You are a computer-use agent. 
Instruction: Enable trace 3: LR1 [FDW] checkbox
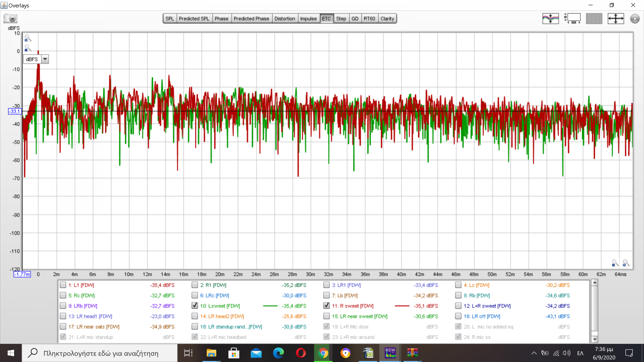(326, 285)
